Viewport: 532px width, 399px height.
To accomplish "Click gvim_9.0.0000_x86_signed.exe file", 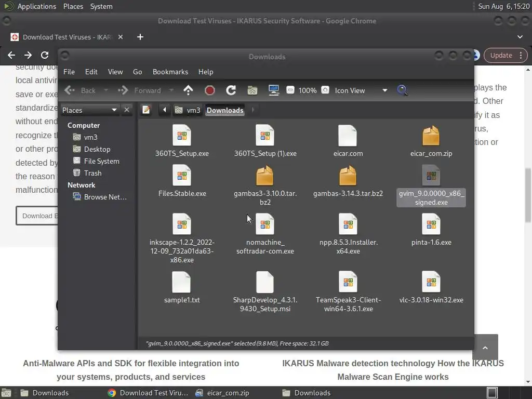I will 431,185.
